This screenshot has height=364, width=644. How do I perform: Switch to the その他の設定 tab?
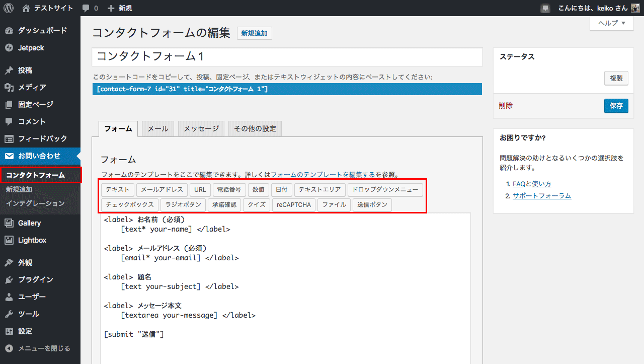tap(255, 128)
